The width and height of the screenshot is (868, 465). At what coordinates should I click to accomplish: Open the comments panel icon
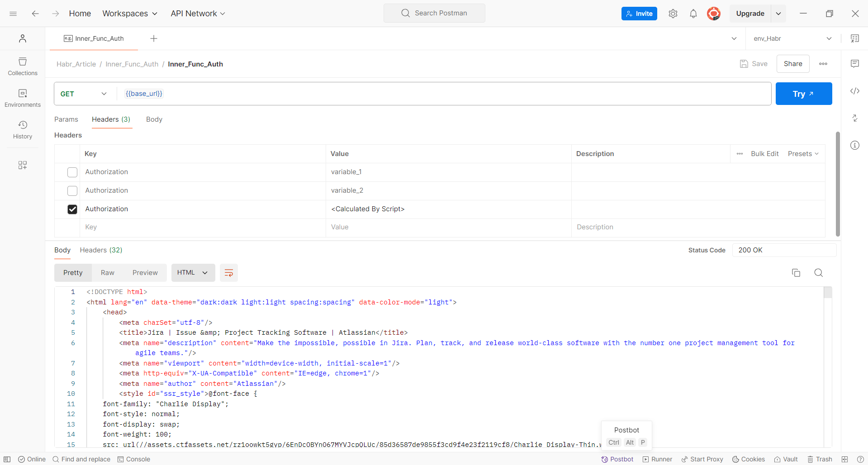(x=855, y=64)
